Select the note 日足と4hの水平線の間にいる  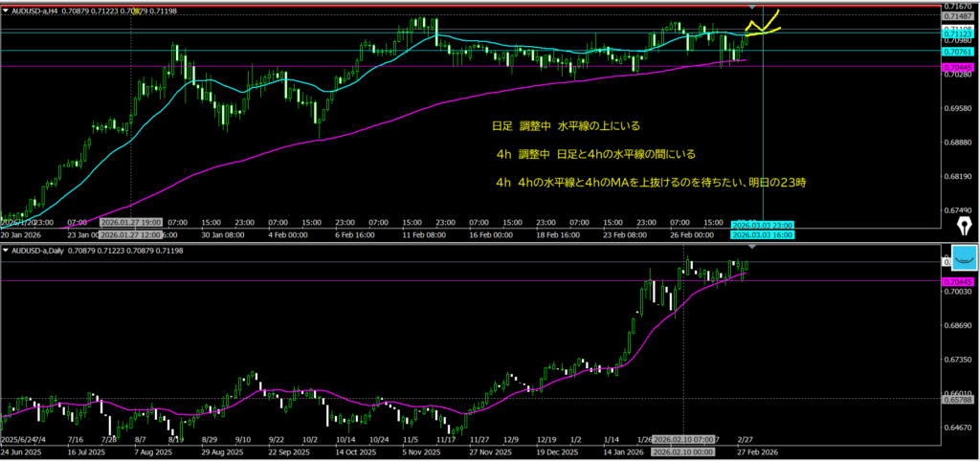coord(595,154)
